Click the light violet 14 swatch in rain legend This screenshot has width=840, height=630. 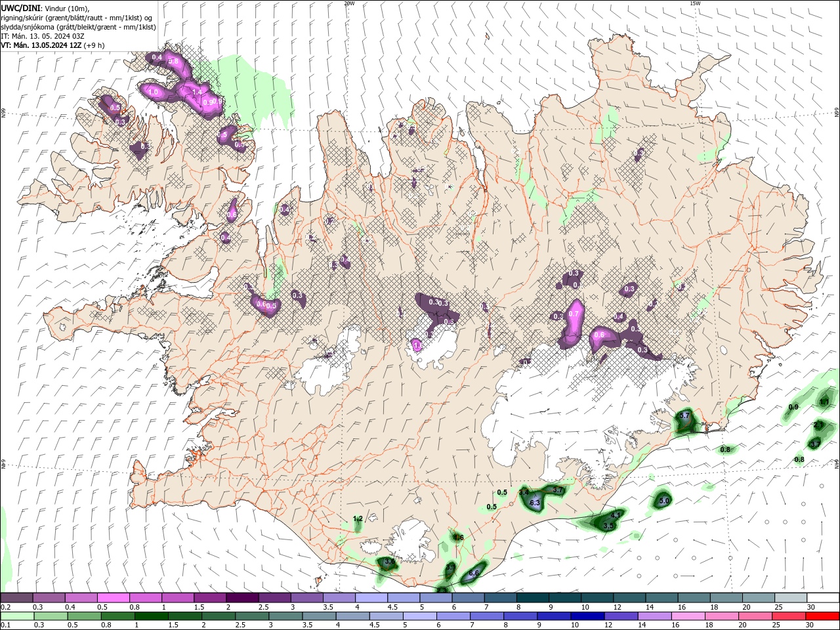pyautogui.click(x=655, y=616)
